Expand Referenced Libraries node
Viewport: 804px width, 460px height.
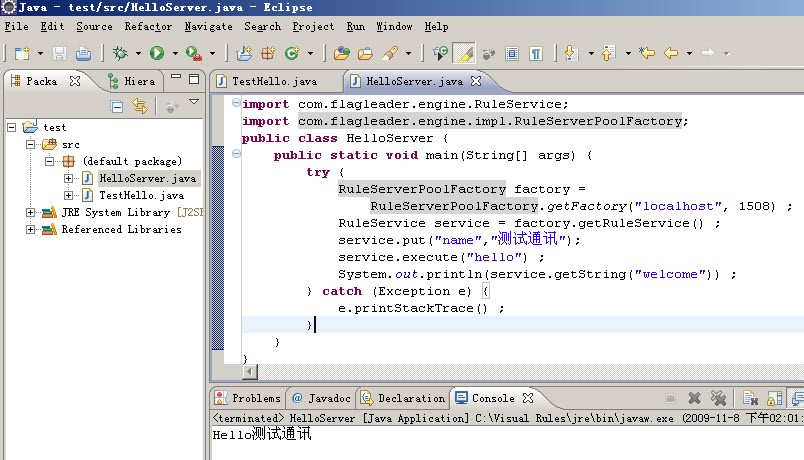(x=31, y=229)
